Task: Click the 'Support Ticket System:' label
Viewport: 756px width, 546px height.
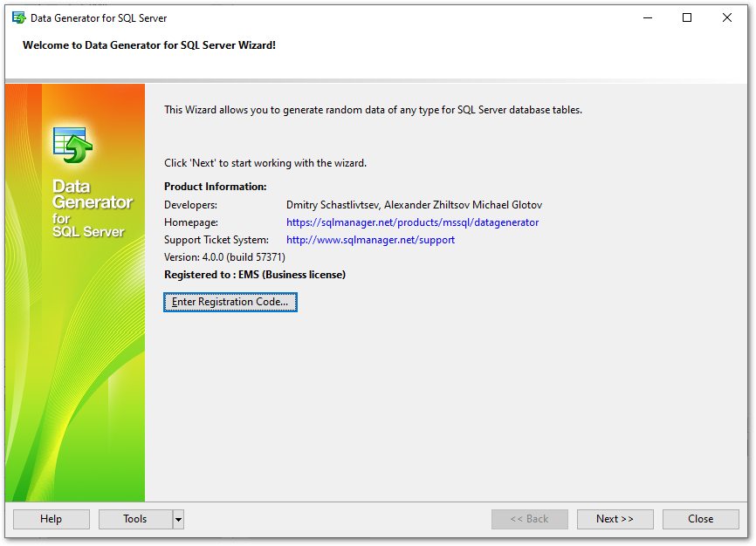Action: (x=216, y=240)
